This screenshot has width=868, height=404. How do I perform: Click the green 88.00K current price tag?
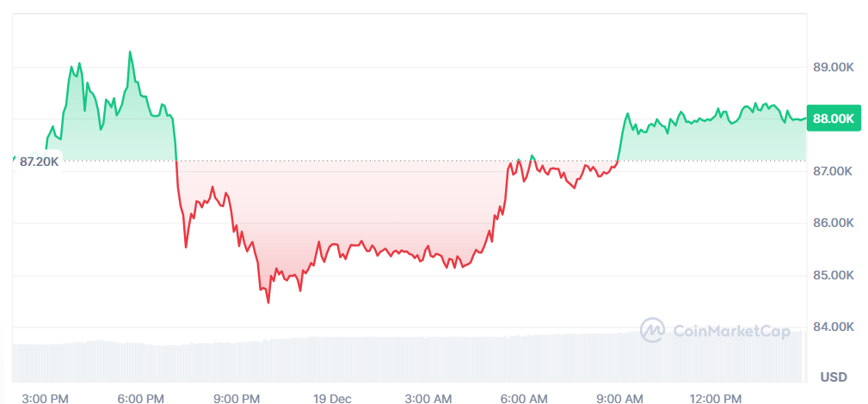(834, 119)
